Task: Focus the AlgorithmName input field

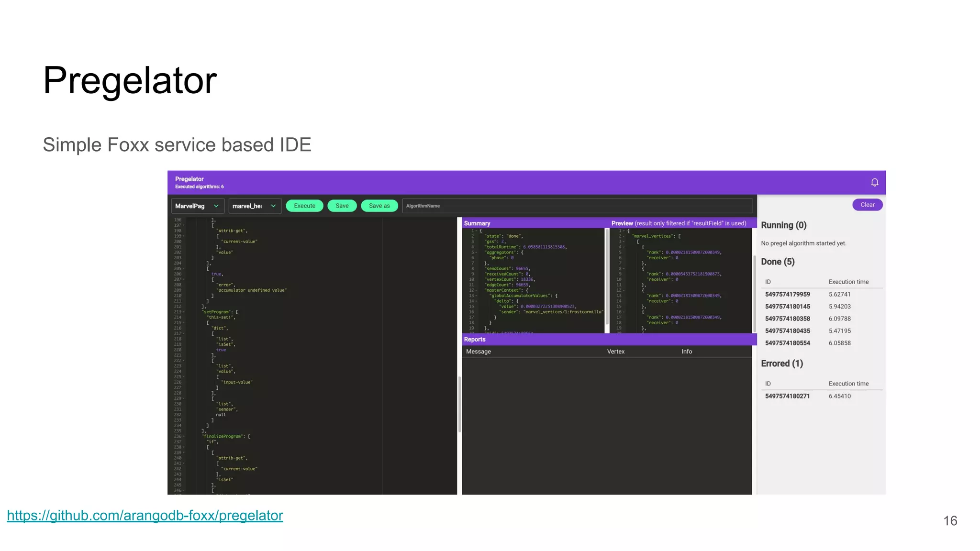Action: pos(577,206)
